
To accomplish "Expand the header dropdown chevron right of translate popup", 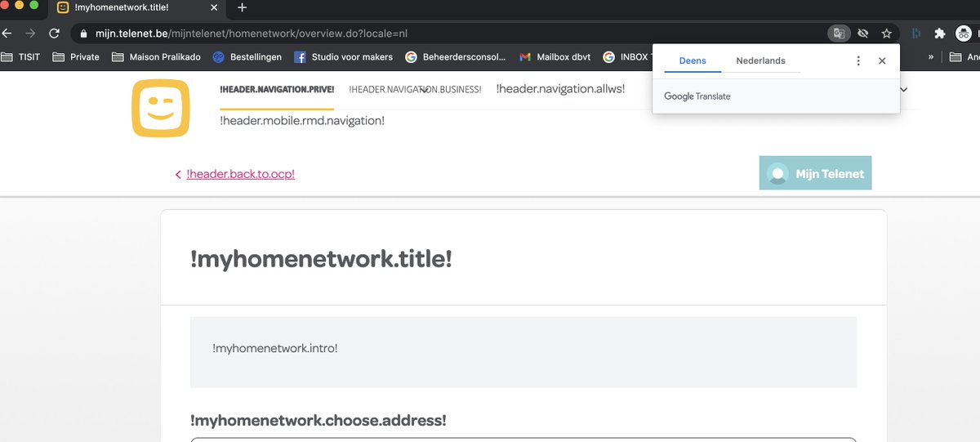I will [x=904, y=89].
